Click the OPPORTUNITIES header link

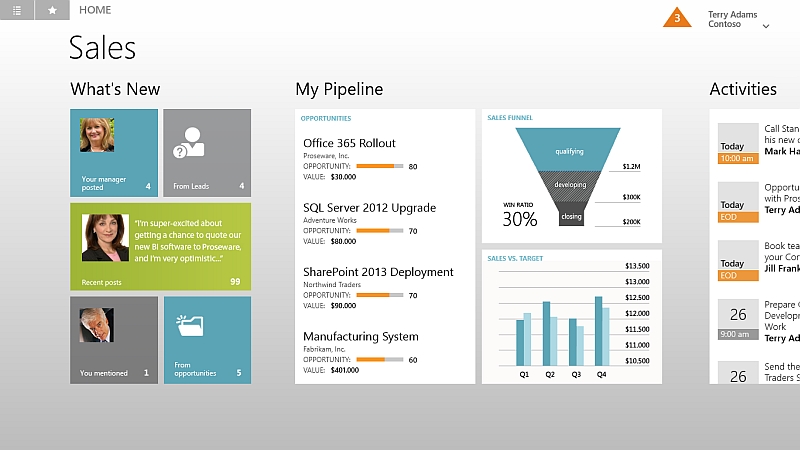pyautogui.click(x=326, y=118)
